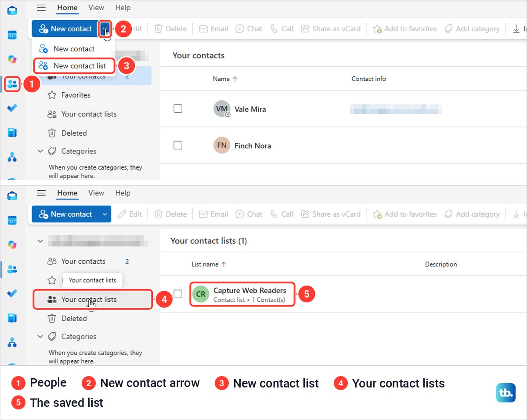Open Copilot from the upper screenshot's app rail

click(x=12, y=59)
